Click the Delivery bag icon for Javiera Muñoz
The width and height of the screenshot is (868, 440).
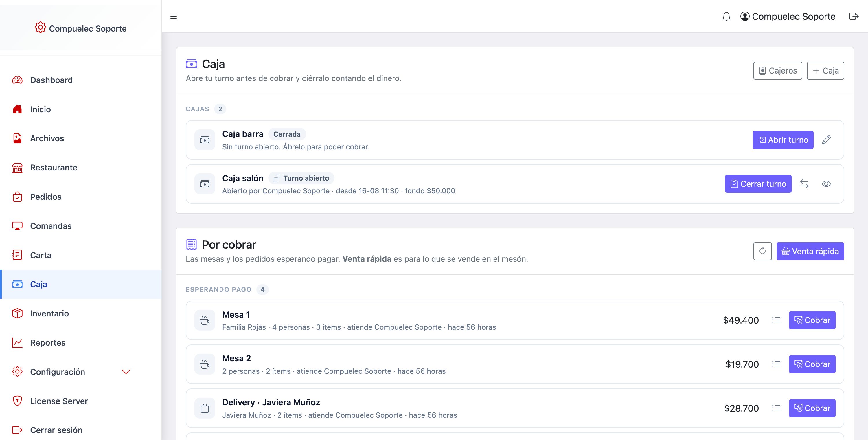[205, 408]
